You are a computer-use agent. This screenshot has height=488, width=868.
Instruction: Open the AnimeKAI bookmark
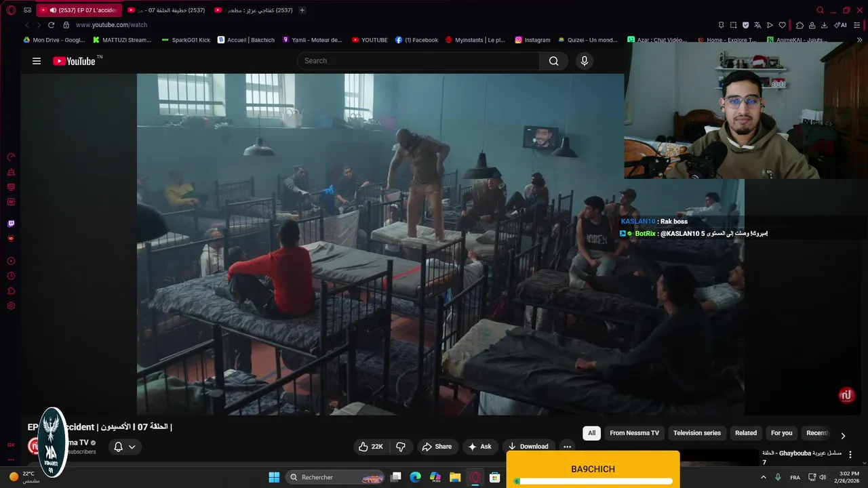(x=797, y=40)
